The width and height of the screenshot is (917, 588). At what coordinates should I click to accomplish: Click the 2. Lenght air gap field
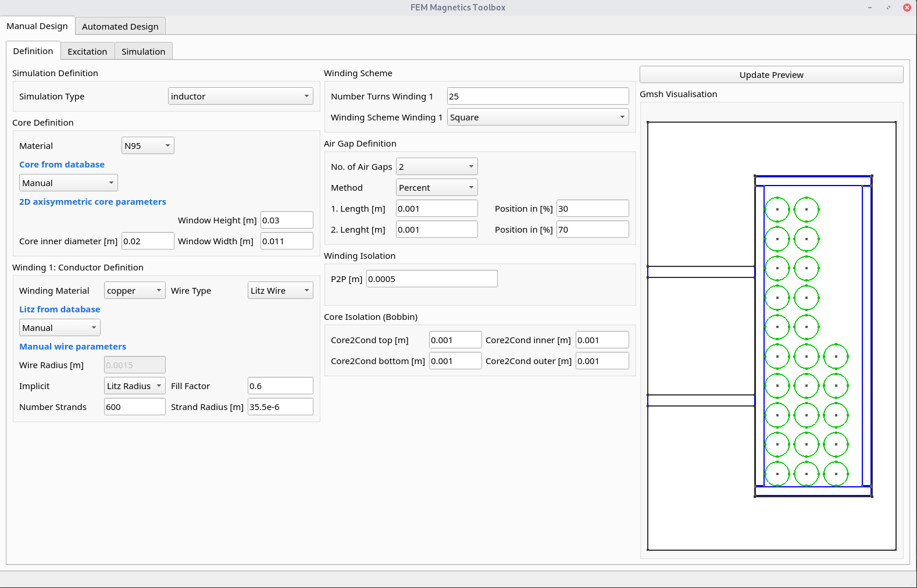(x=437, y=229)
